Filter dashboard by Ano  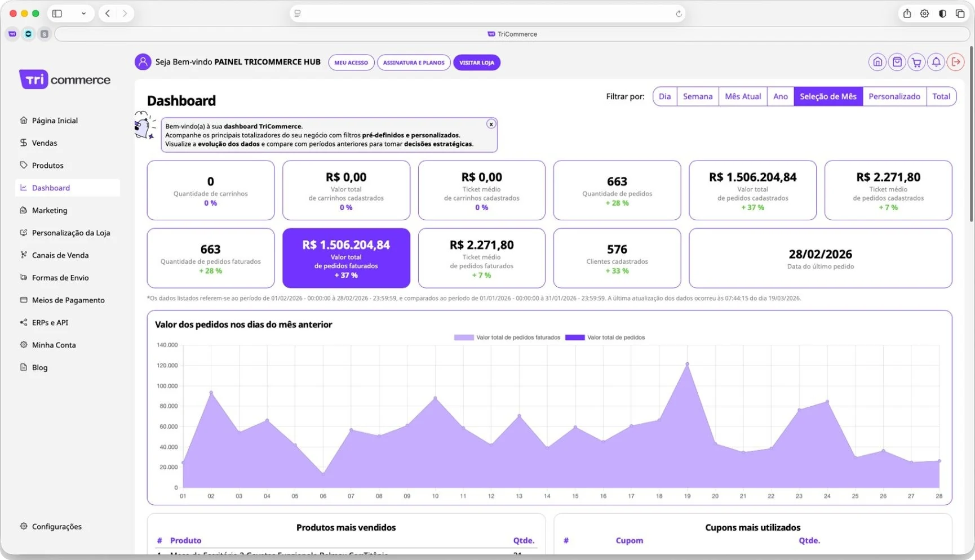(781, 96)
